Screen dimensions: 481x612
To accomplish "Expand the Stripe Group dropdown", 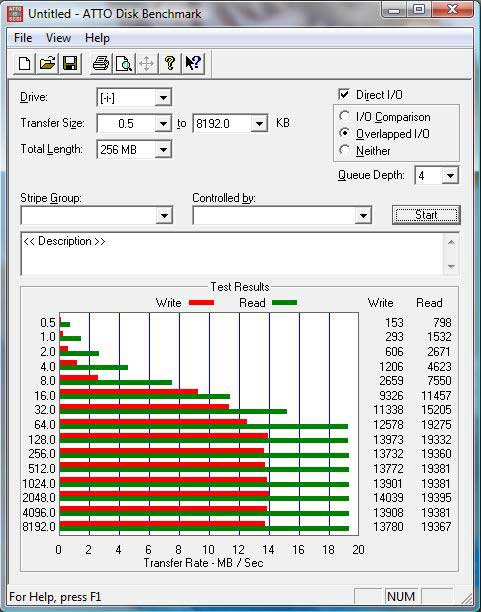I will point(164,215).
